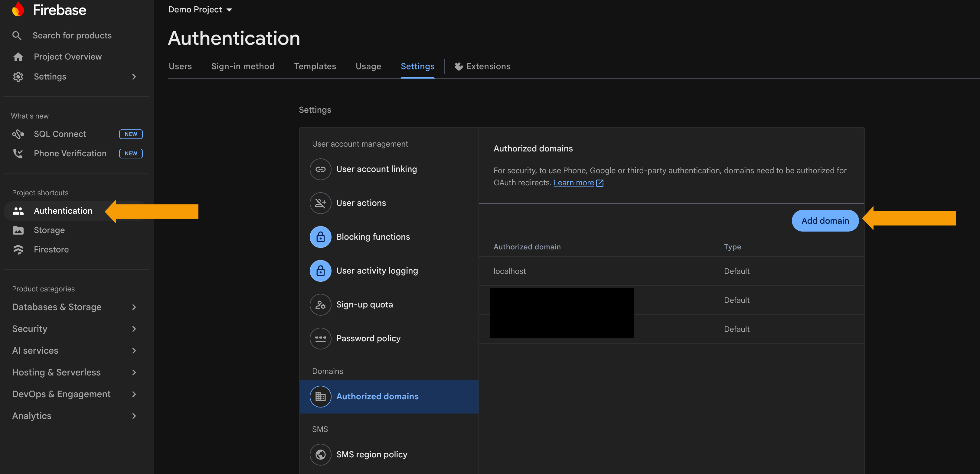
Task: Expand the sidebar Settings chevron
Action: tap(134, 77)
